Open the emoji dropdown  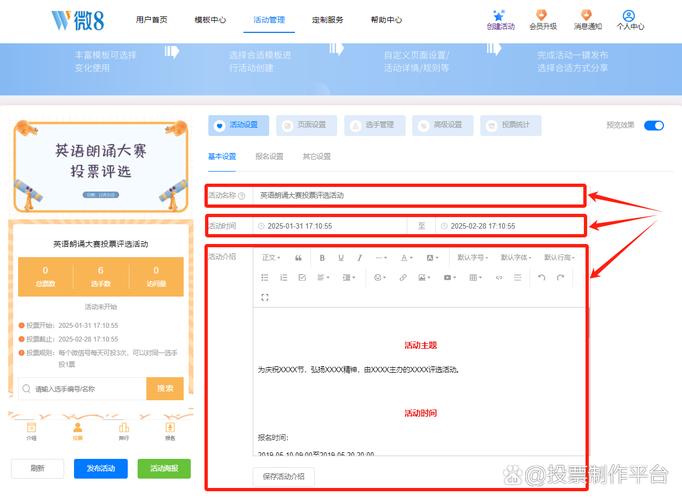(380, 277)
